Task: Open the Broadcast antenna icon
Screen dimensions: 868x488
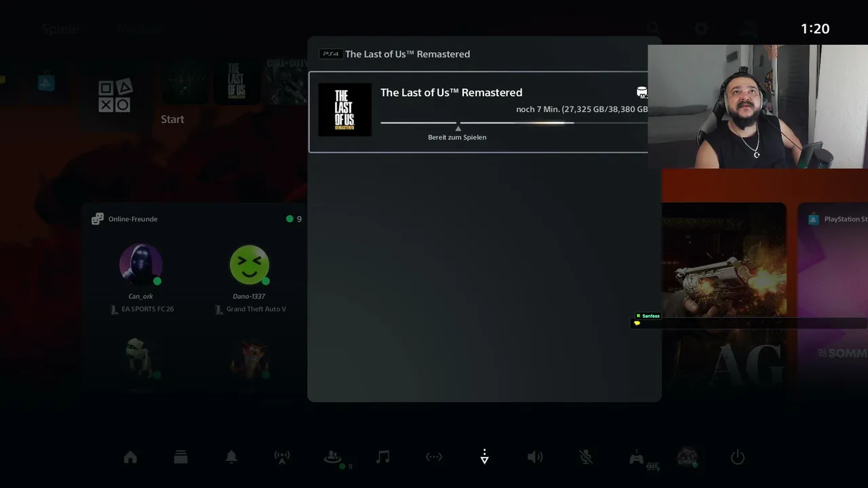Action: coord(281,457)
